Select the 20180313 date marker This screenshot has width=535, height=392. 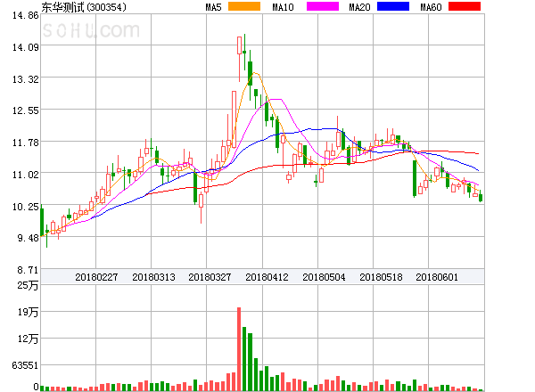pyautogui.click(x=153, y=277)
